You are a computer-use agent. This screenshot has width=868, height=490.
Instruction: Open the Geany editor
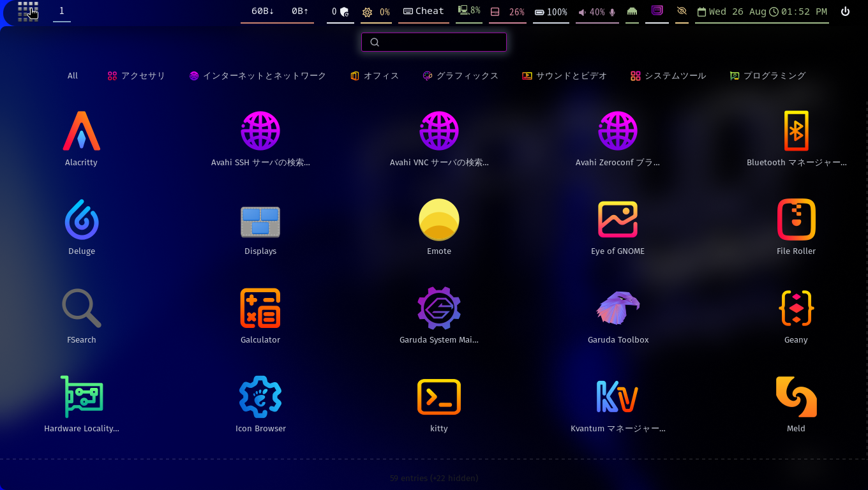(797, 316)
